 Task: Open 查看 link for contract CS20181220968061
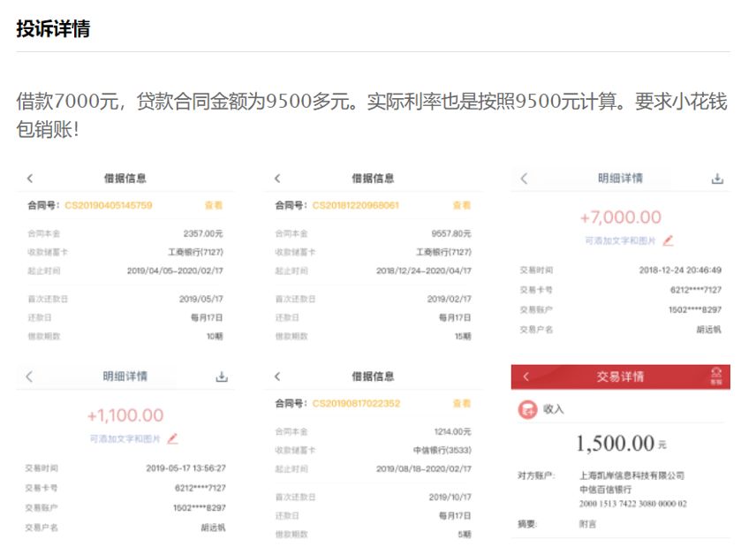(462, 205)
